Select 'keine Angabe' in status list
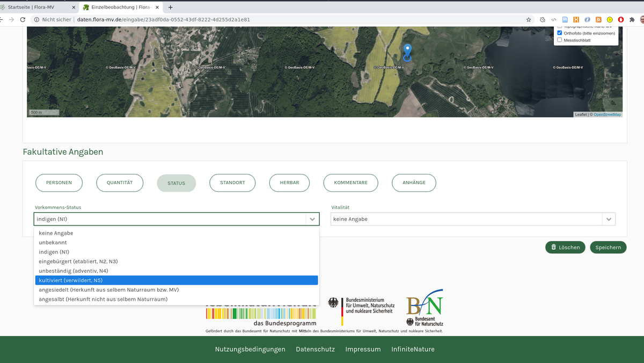Viewport: 644px width, 363px height. [177, 233]
